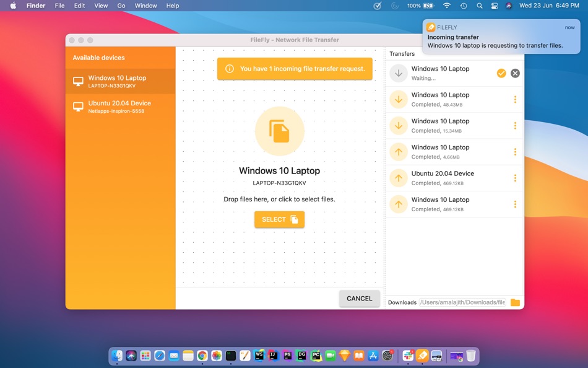The height and width of the screenshot is (368, 588).
Task: Click the Downloads path input field
Action: (x=462, y=302)
